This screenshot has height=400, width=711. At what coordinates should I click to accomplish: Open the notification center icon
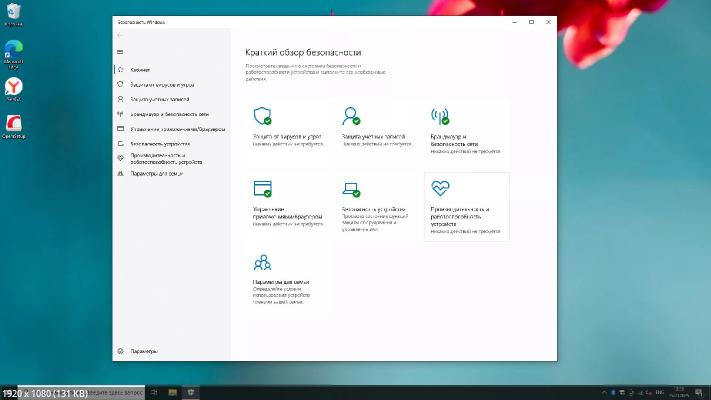699,393
